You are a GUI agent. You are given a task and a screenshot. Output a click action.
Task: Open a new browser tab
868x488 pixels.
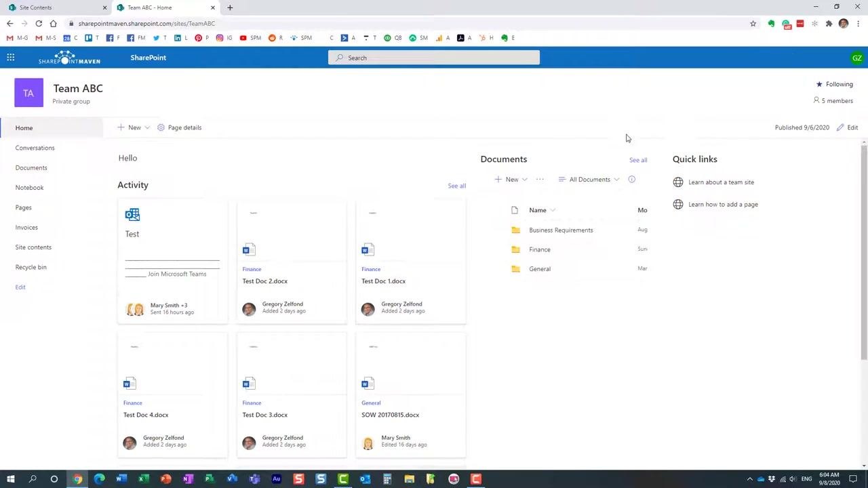coord(230,7)
